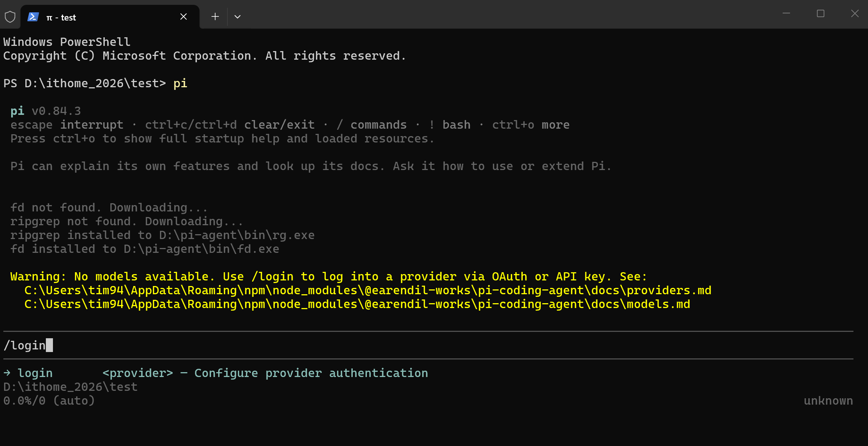Image resolution: width=868 pixels, height=446 pixels.
Task: Click the models.md docs path
Action: pyautogui.click(x=357, y=304)
